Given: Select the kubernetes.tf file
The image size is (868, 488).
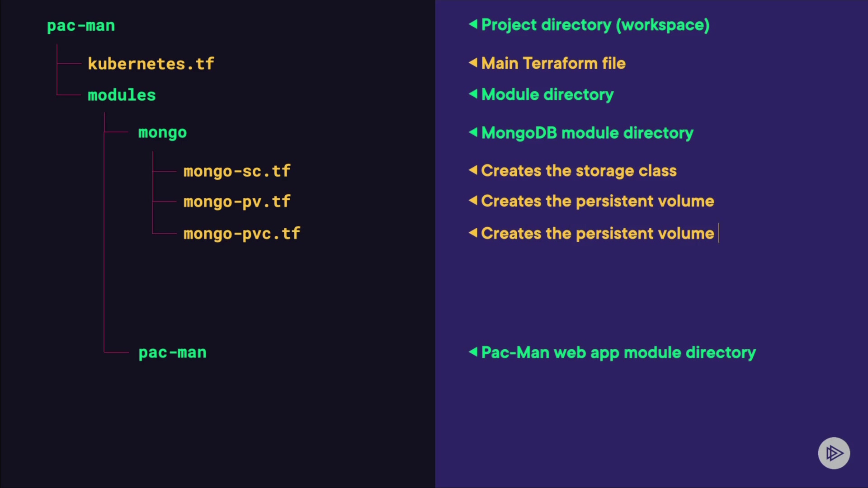Looking at the screenshot, I should click(x=151, y=64).
